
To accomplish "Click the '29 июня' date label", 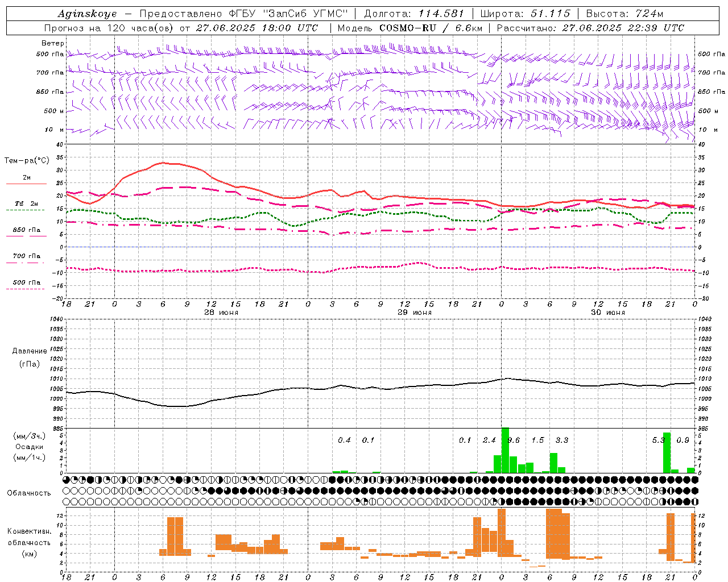I will [415, 313].
